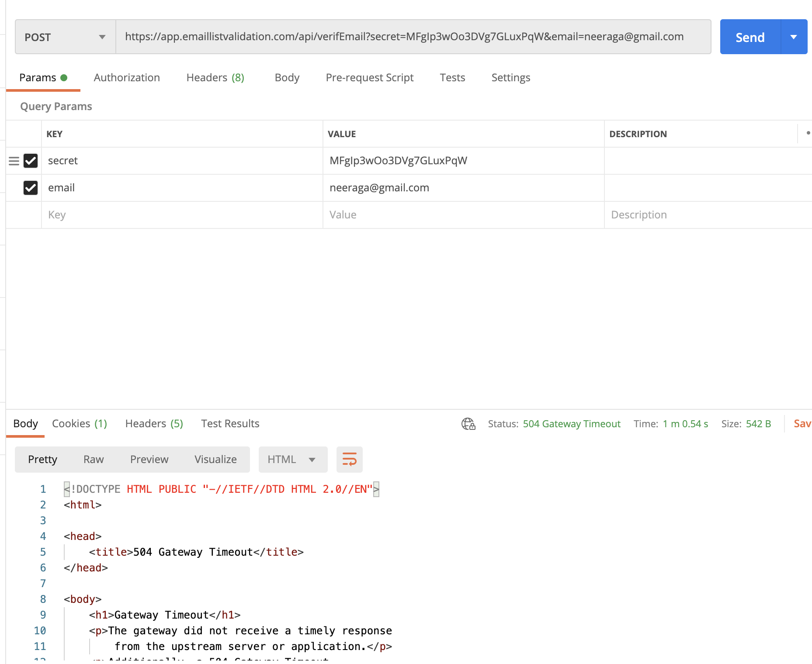812x664 pixels.
Task: Uncheck the secret parameter checkbox
Action: click(x=31, y=161)
